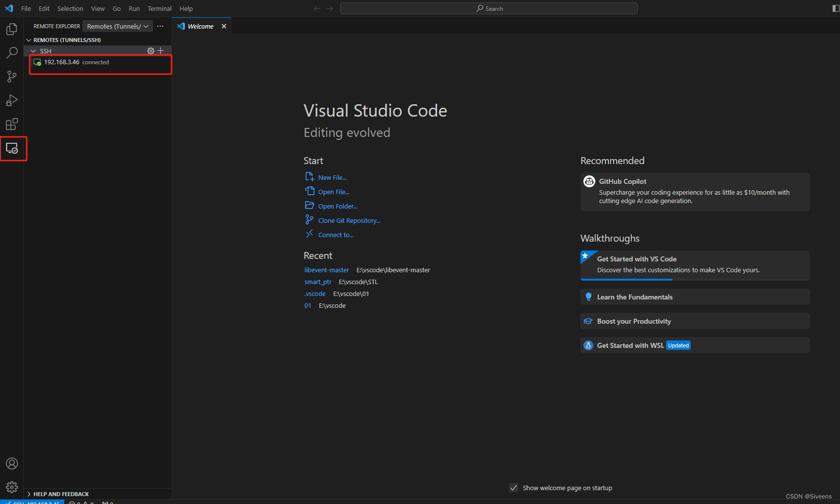Click the REMOTE EXPLORER panel title
The width and height of the screenshot is (840, 504).
[x=56, y=26]
